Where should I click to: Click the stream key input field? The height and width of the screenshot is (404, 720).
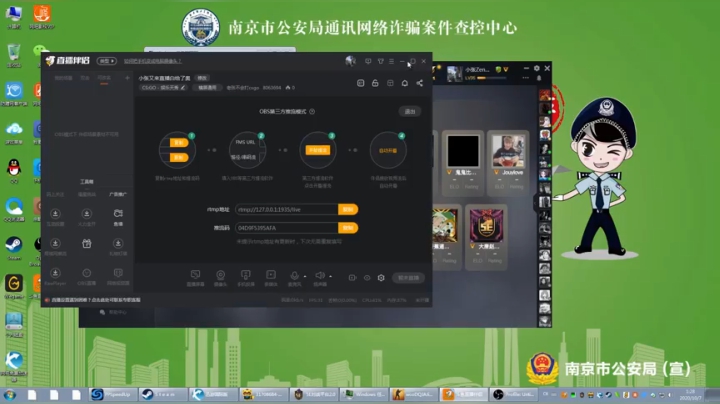(287, 228)
